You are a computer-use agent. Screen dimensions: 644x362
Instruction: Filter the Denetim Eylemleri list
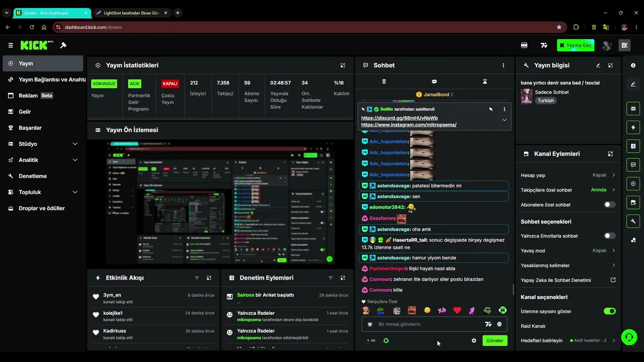coord(331,278)
